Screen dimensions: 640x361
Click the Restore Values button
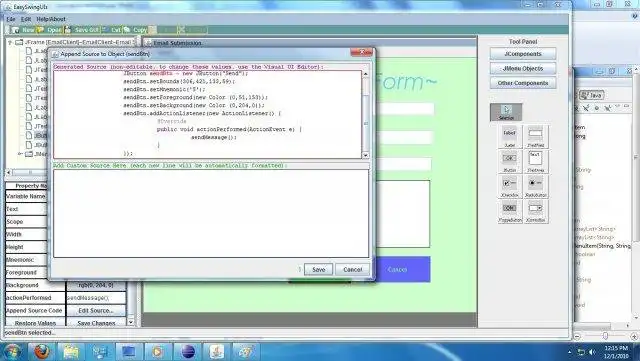pos(35,323)
